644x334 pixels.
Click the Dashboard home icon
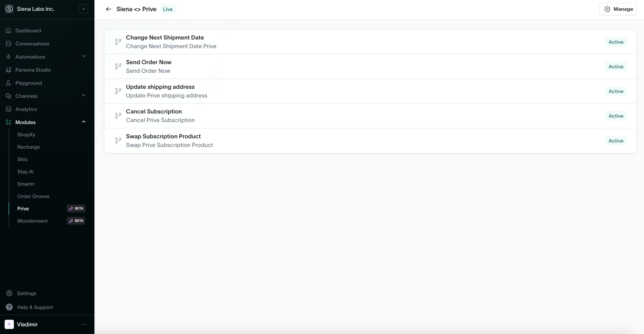pos(8,30)
